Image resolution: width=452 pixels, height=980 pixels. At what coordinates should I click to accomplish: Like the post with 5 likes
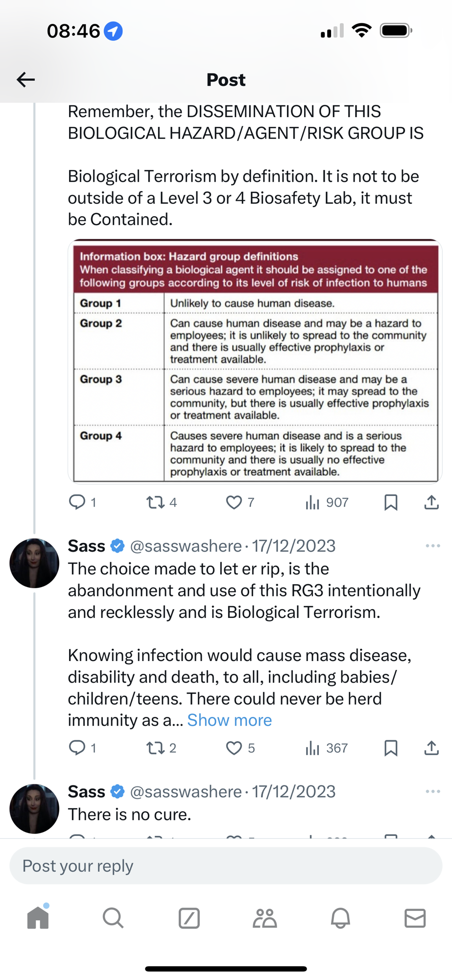coord(234,748)
